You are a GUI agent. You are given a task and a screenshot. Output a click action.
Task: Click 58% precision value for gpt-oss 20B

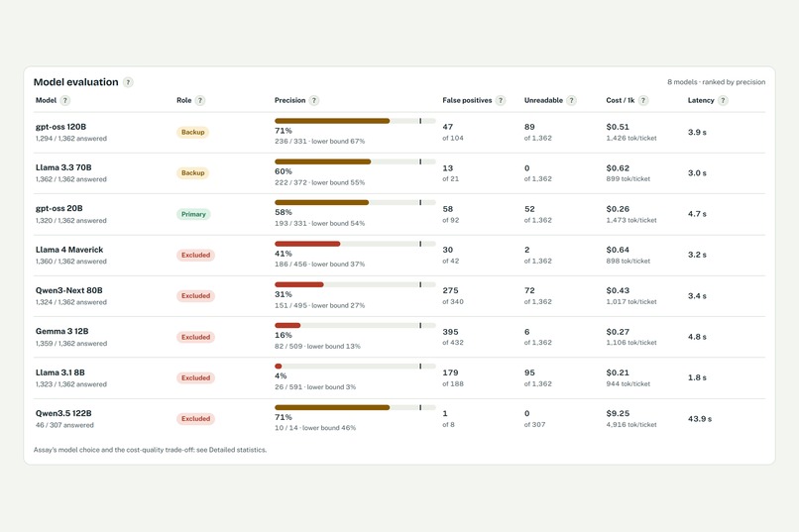tap(284, 212)
